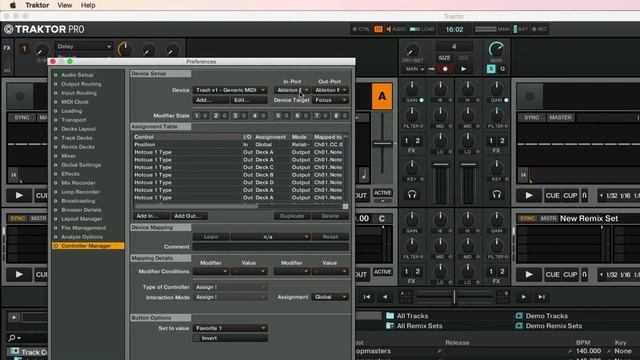
Task: Open the Delay effect selector dropdown
Action: point(84,47)
